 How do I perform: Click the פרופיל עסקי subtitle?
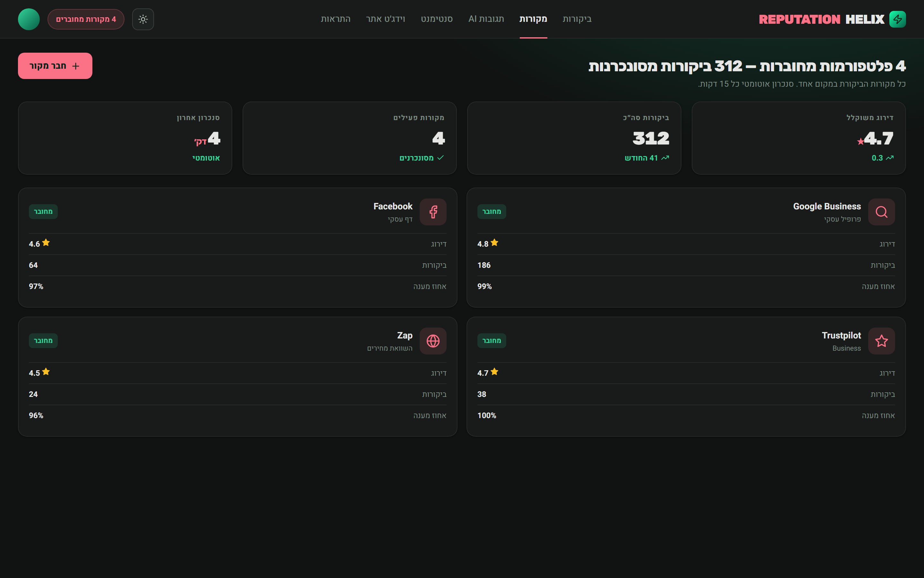(842, 219)
